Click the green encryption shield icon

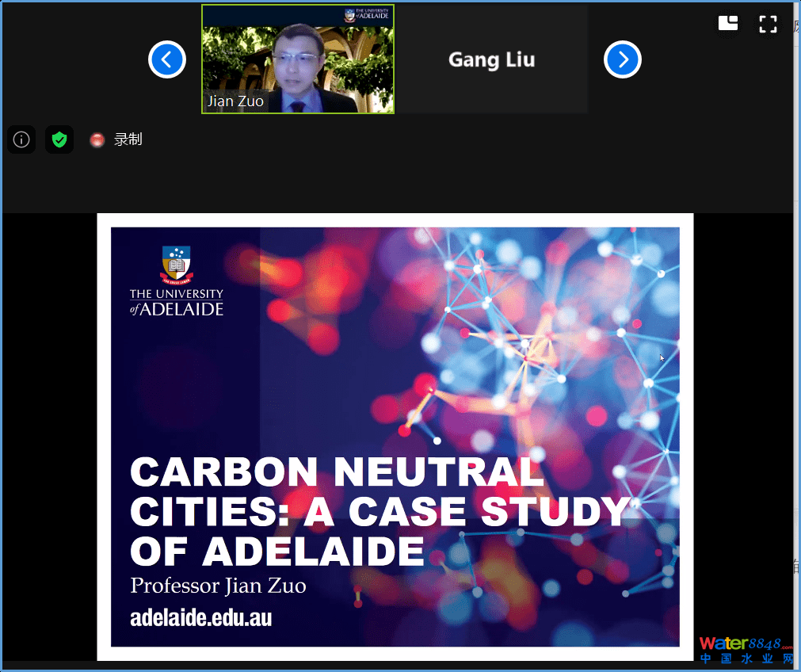(x=59, y=139)
